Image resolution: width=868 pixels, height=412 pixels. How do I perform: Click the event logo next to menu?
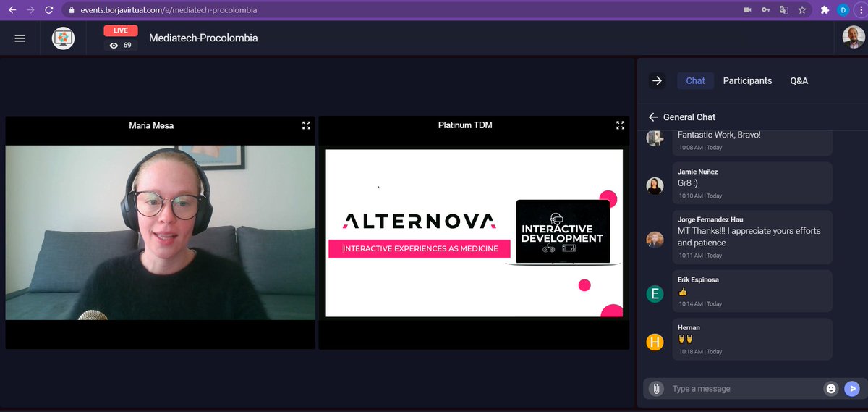[x=64, y=38]
